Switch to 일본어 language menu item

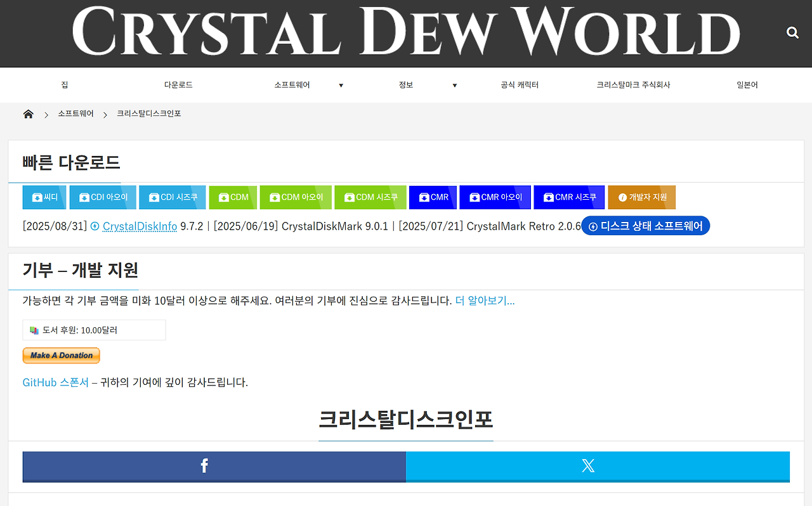(x=747, y=85)
